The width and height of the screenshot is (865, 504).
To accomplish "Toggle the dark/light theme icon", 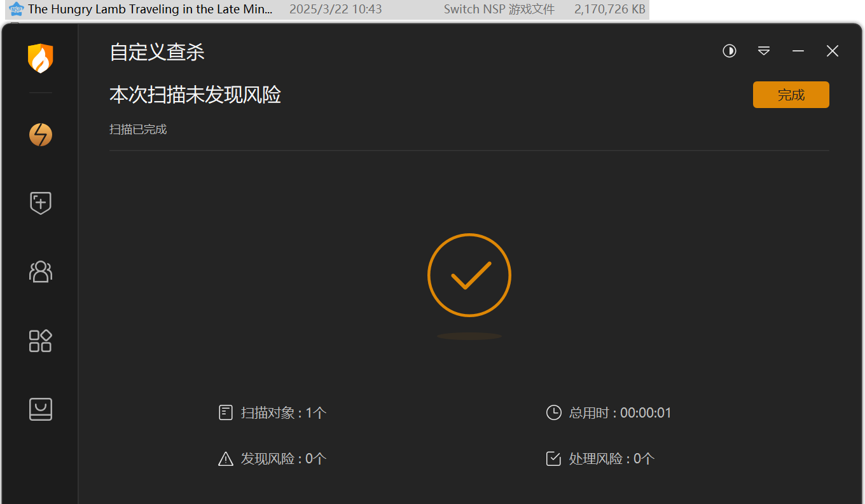I will 730,51.
